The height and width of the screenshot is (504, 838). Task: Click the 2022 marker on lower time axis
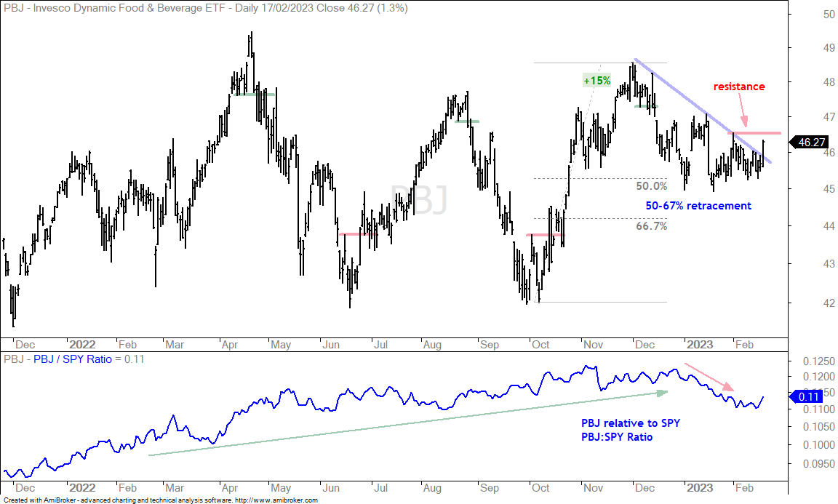coord(82,488)
